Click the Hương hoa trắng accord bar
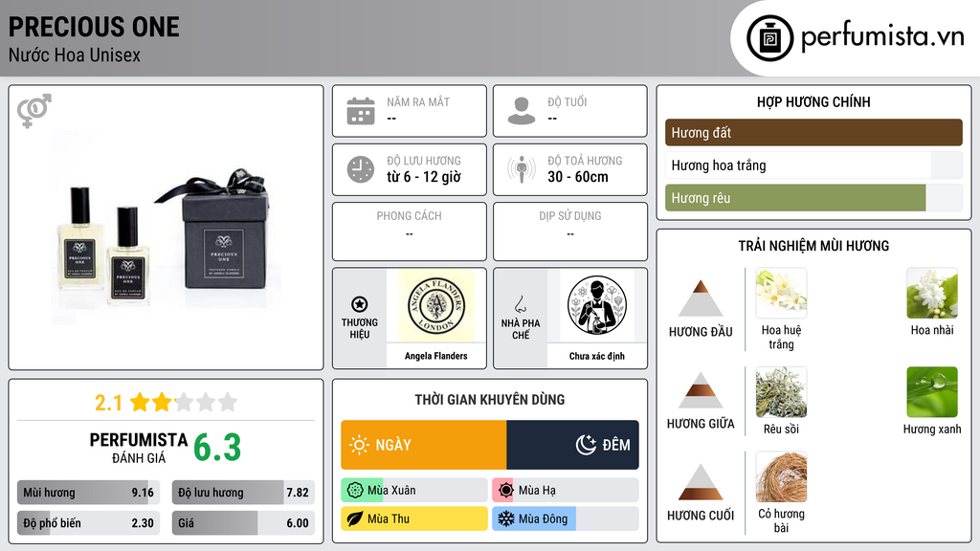This screenshot has width=980, height=551. [x=813, y=165]
